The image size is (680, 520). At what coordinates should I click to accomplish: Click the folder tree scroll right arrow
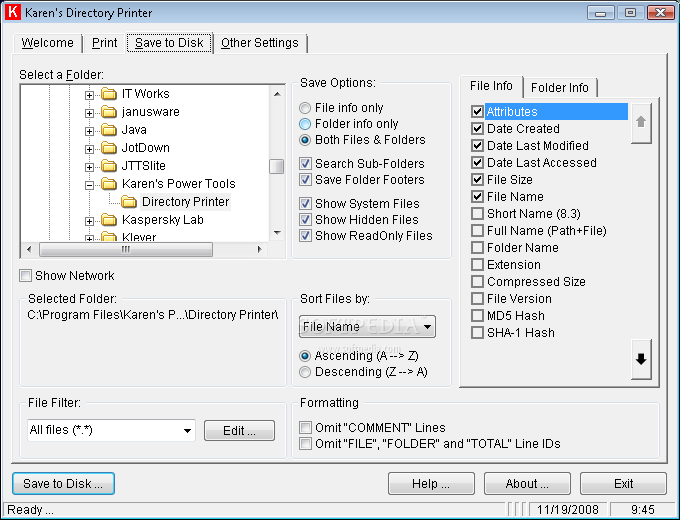260,249
